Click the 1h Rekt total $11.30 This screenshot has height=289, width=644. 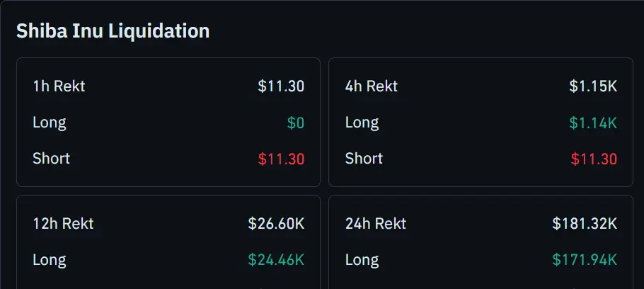[x=282, y=86]
